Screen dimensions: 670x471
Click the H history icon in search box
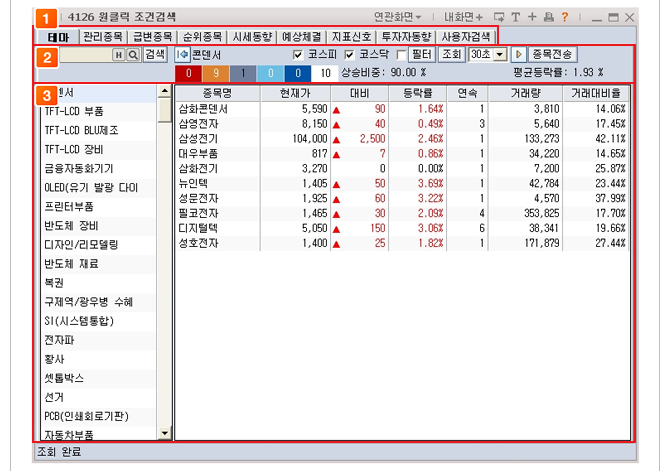tap(119, 55)
